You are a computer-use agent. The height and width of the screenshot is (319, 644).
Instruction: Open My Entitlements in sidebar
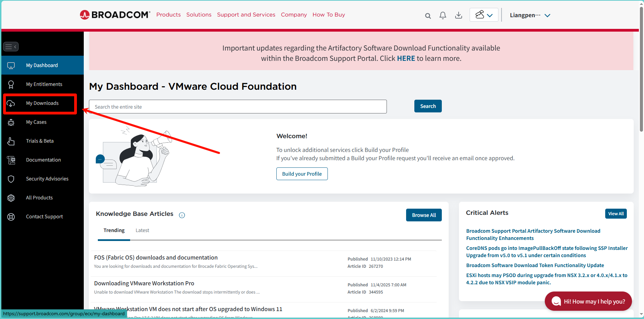click(43, 84)
